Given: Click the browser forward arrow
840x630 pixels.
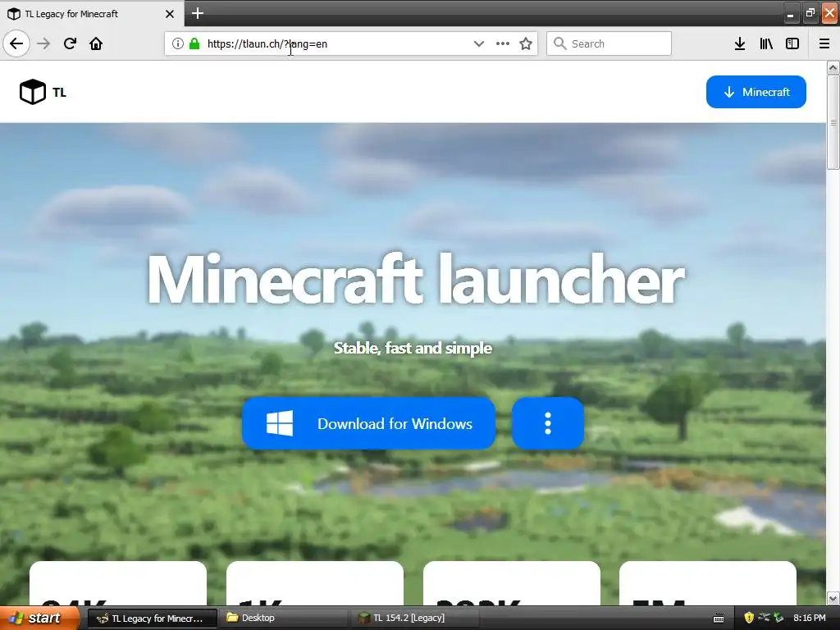Looking at the screenshot, I should pyautogui.click(x=44, y=43).
